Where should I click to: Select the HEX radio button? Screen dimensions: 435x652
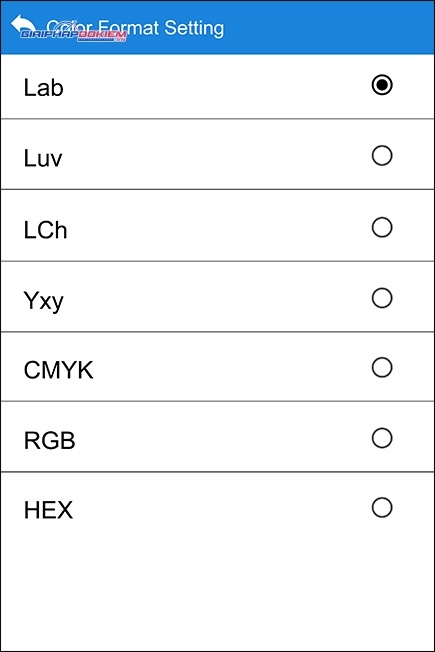pos(382,507)
